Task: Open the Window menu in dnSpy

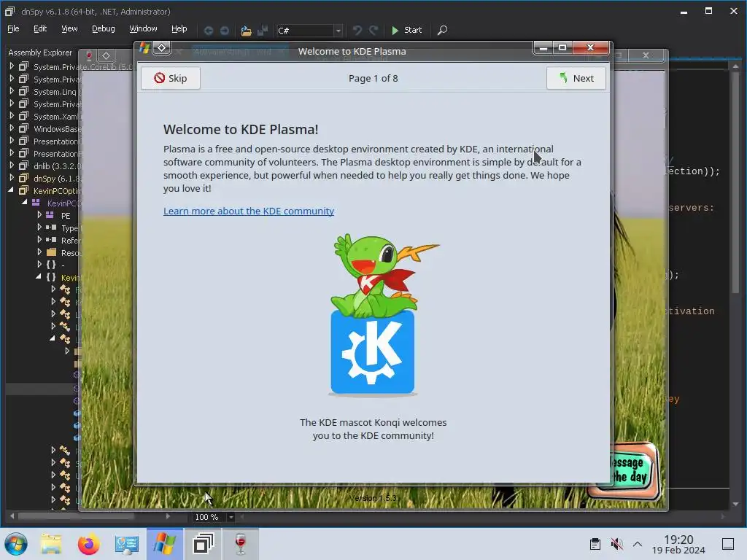Action: pos(143,28)
